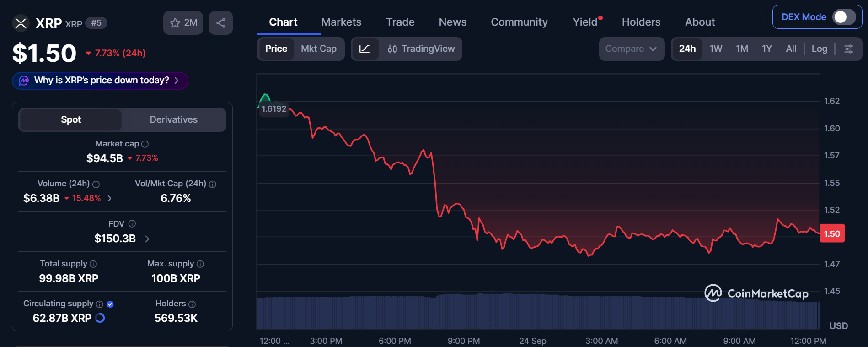Click the 99.98B XRP total supply
The height and width of the screenshot is (347, 868).
(x=69, y=278)
